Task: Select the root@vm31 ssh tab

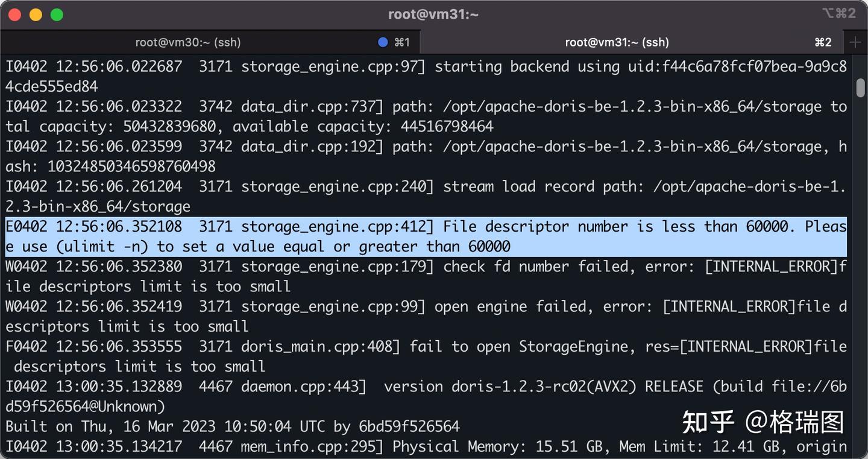Action: [617, 42]
